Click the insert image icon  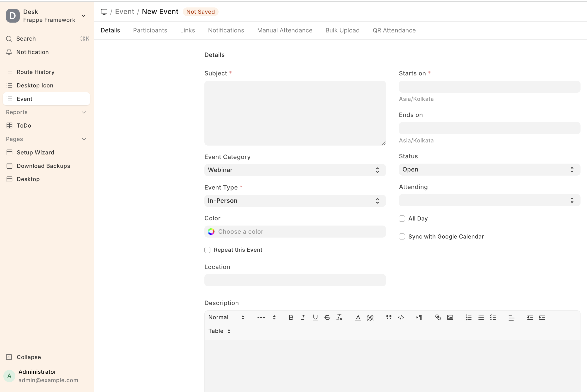click(450, 317)
